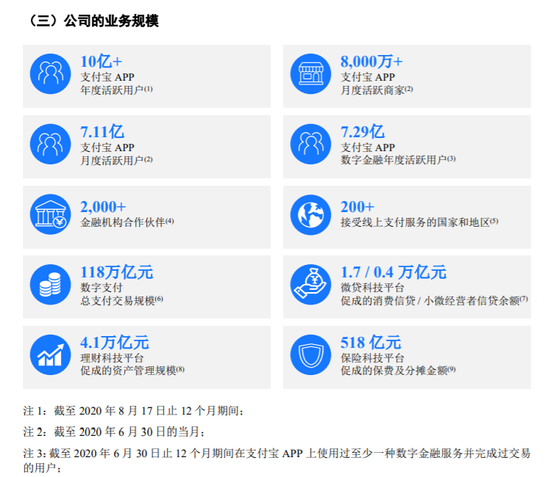This screenshot has width=550, height=477.
Task: Click the 8,000万+ monthly merchants figure
Action: coord(371,62)
